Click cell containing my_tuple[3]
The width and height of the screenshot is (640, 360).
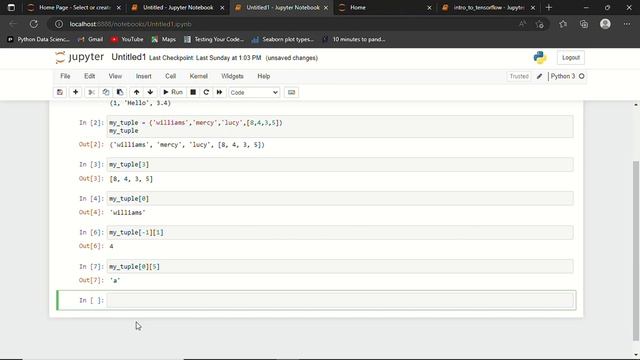(x=340, y=164)
